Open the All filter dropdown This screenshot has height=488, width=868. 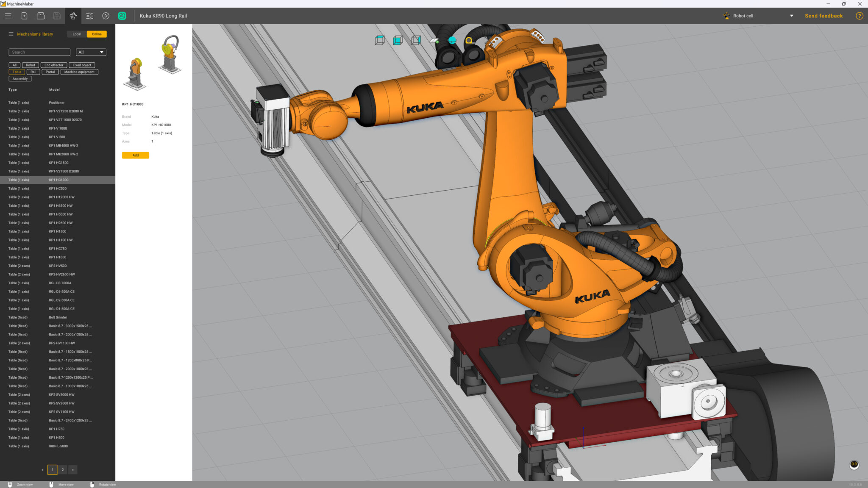click(91, 52)
